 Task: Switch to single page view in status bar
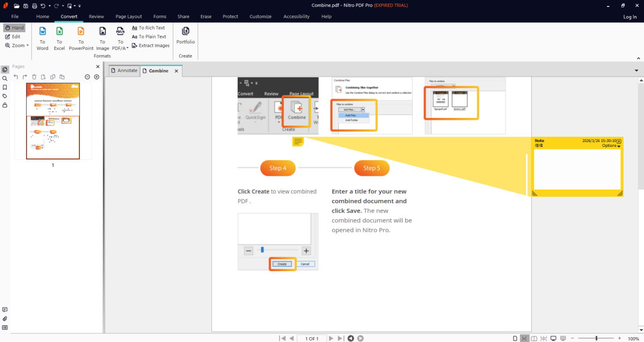point(515,338)
